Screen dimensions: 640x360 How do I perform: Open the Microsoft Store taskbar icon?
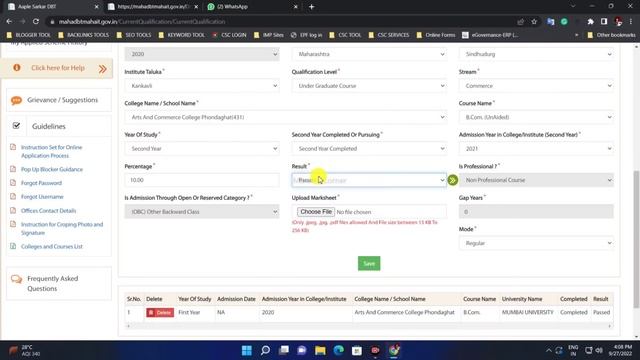357,350
